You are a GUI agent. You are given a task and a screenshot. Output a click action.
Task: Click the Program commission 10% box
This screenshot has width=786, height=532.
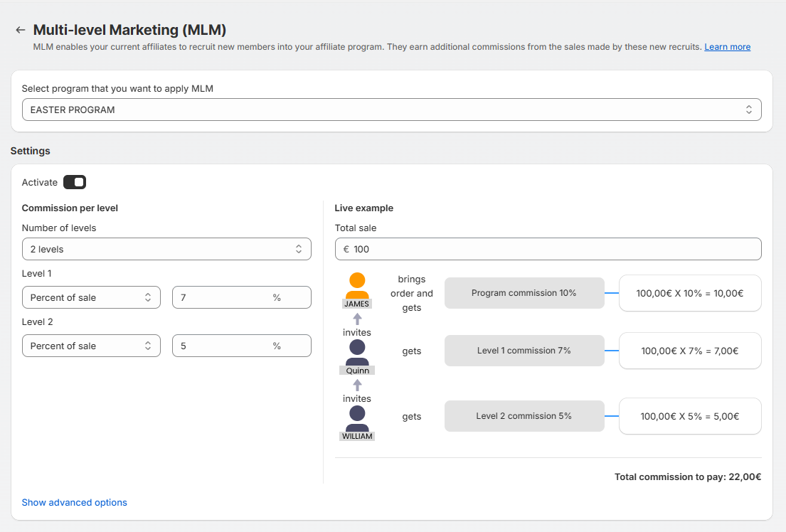coord(524,293)
